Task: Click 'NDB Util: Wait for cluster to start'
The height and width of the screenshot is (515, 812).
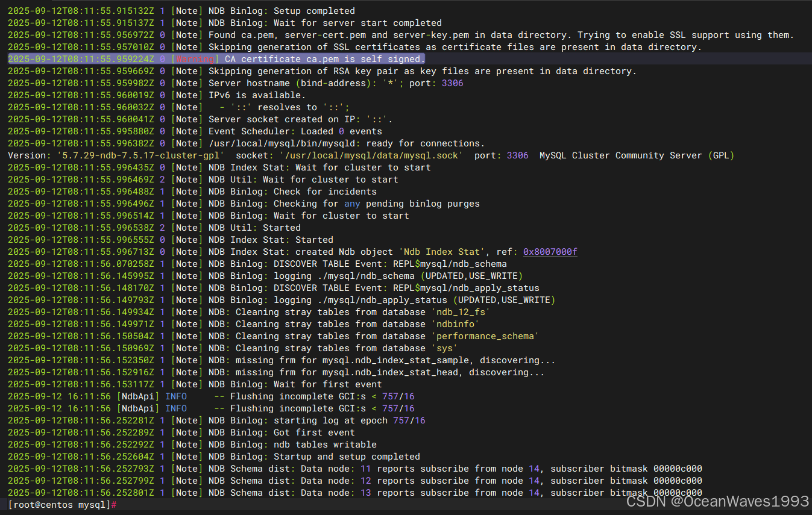Action: pos(303,179)
